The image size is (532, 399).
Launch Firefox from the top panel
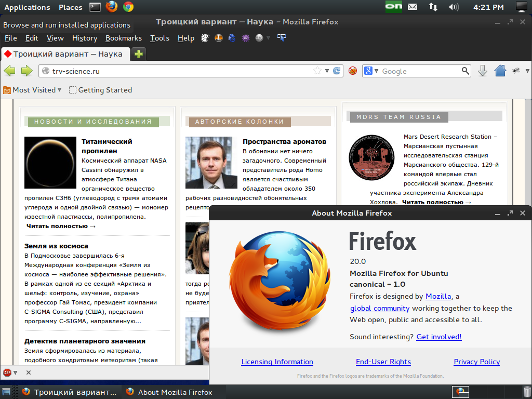(112, 7)
